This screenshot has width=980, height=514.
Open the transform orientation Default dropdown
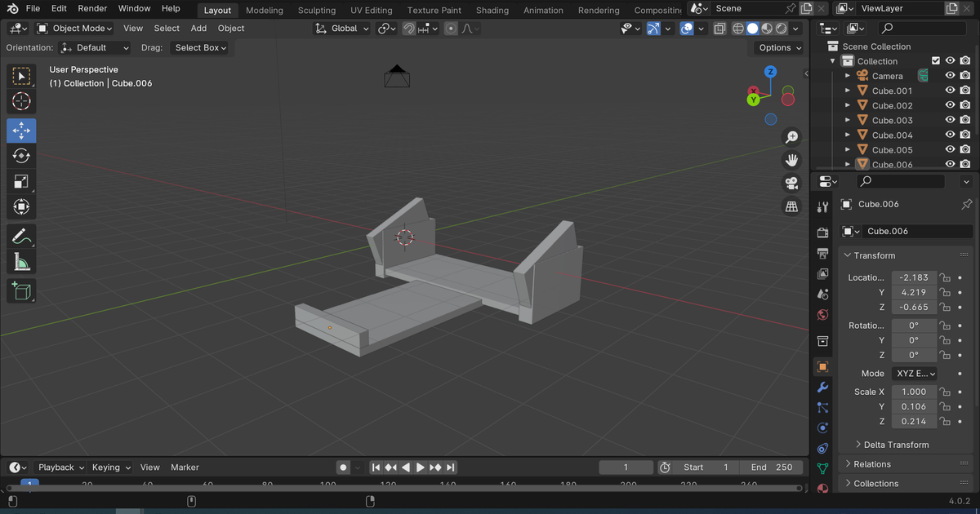click(x=95, y=47)
